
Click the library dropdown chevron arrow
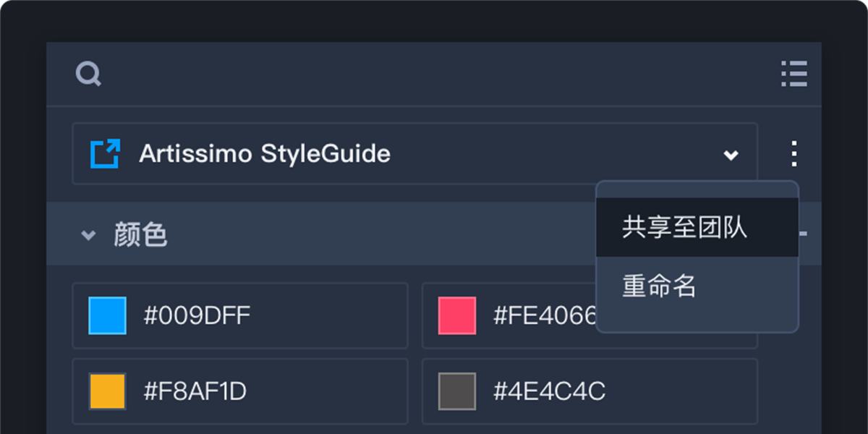[731, 155]
